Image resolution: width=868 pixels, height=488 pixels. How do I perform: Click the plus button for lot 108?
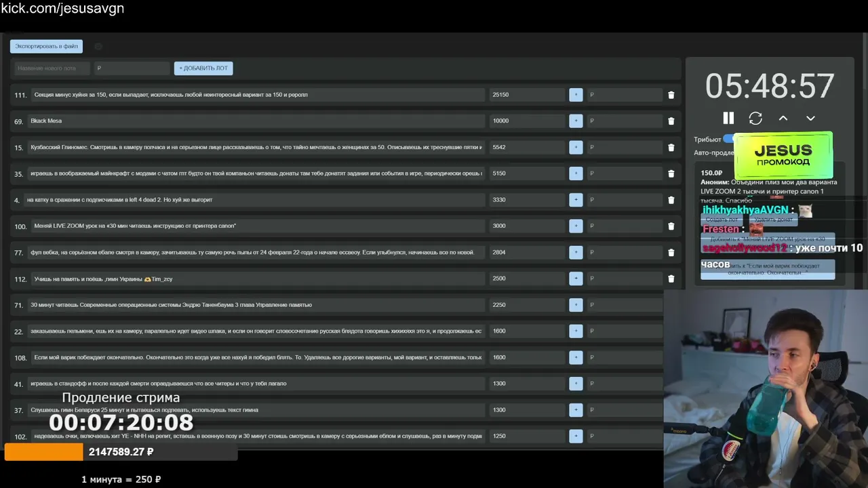pos(576,357)
